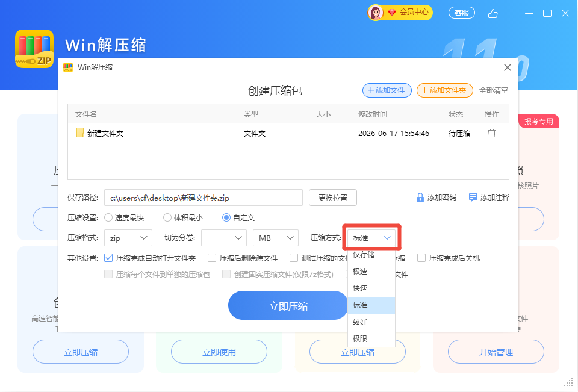578x392 pixels.
Task: Click the 添加文件夹 button
Action: 444,90
